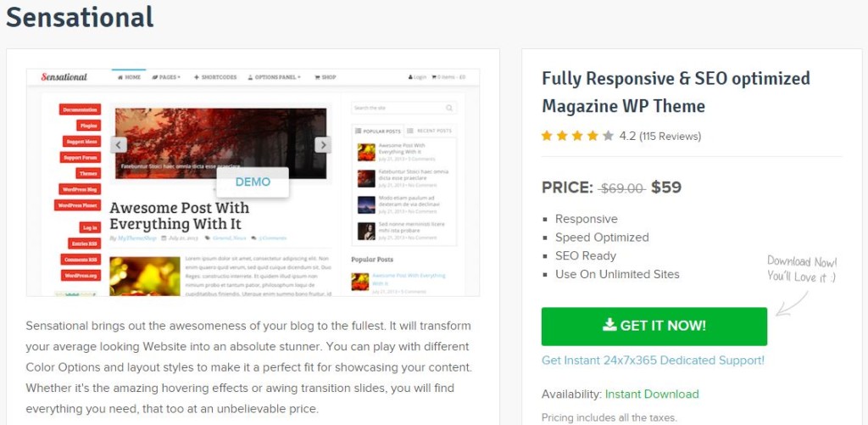
Task: Expand the Options Panel dropdown menu
Action: point(274,77)
